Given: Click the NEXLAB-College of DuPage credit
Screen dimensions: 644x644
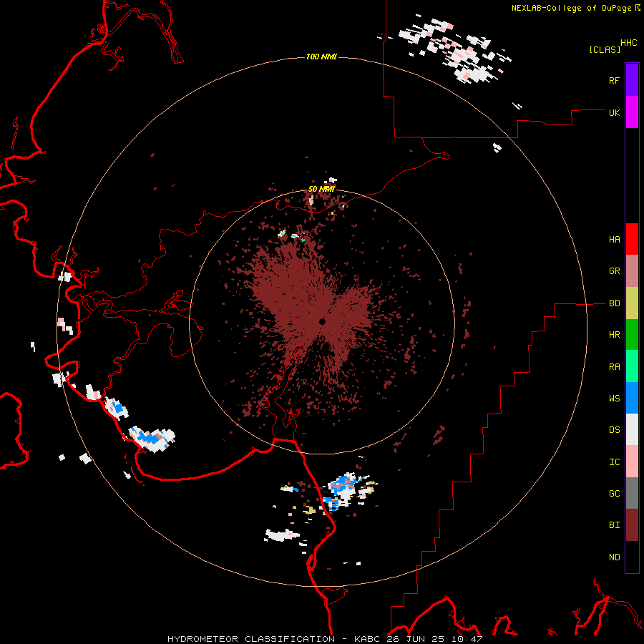Looking at the screenshot, I should [x=575, y=7].
